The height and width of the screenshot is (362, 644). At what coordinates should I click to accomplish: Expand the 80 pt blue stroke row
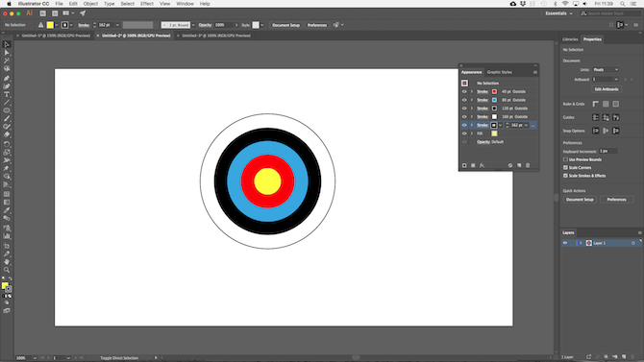[472, 100]
